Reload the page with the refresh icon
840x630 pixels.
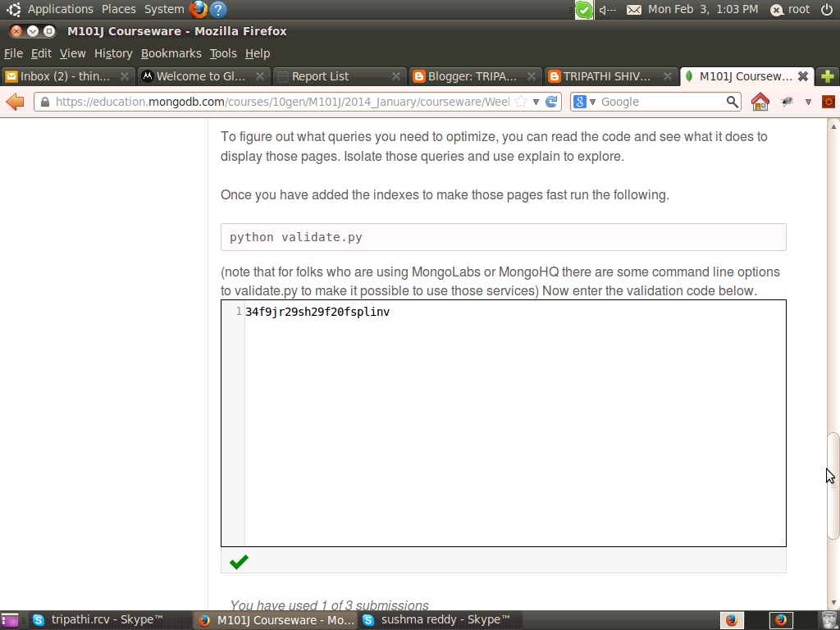click(551, 101)
